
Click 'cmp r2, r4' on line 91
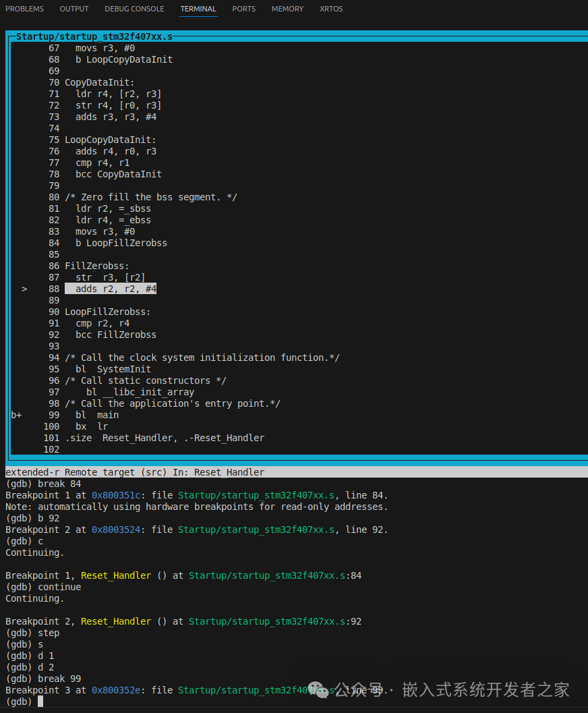coord(102,323)
